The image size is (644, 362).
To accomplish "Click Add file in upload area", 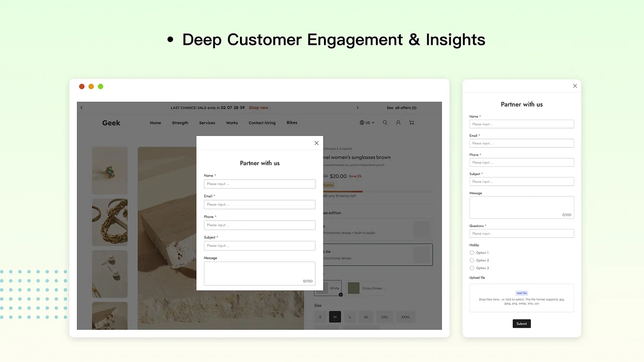I will pos(521,293).
